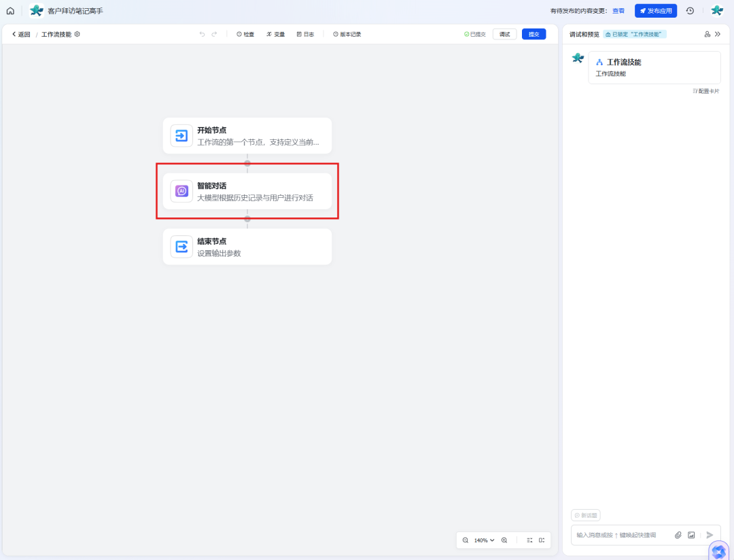Open settings gear next to 工作流技能
Screen dimensions: 734x560
[77, 34]
